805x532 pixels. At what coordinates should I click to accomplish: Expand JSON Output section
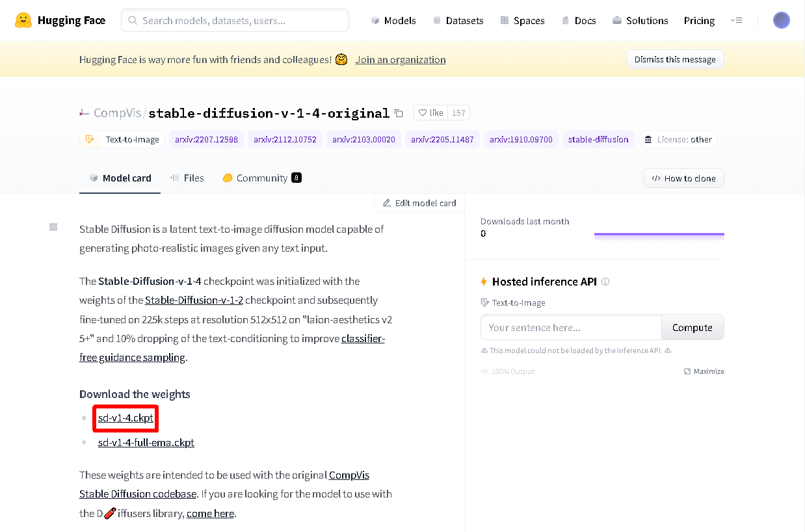tap(507, 371)
